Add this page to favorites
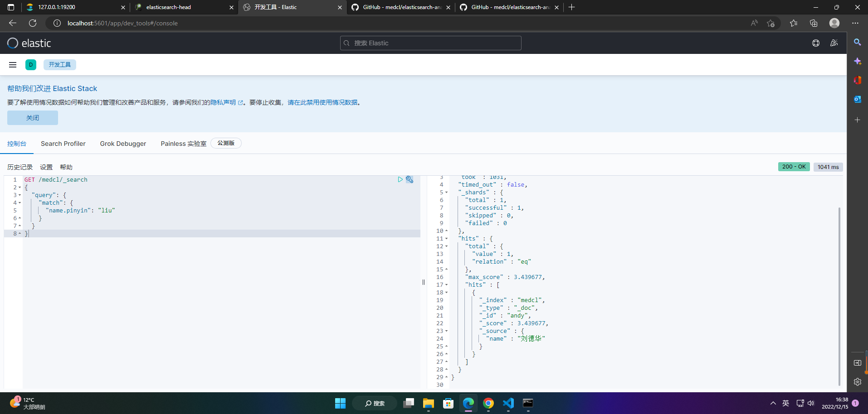The image size is (868, 414). (770, 23)
